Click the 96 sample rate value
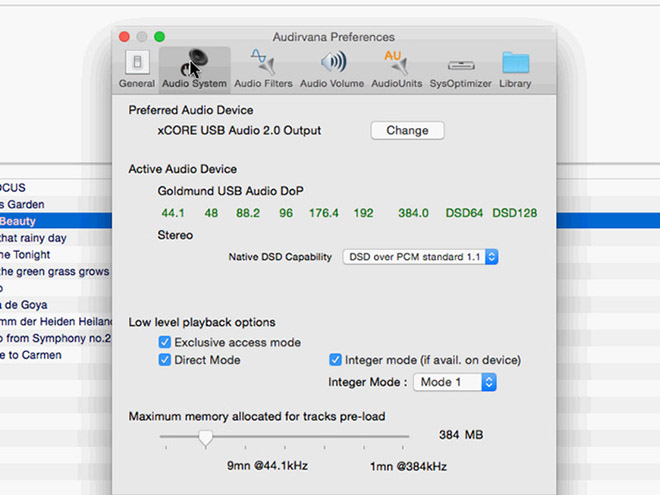This screenshot has width=660, height=495. click(286, 213)
